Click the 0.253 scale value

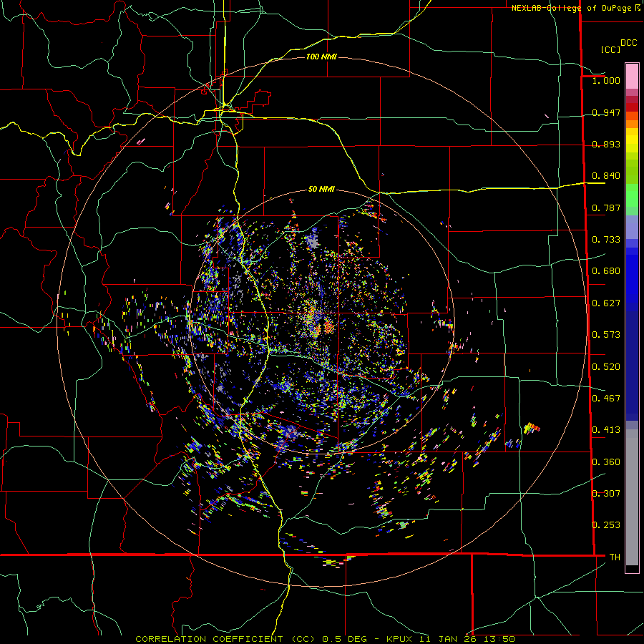click(x=606, y=525)
